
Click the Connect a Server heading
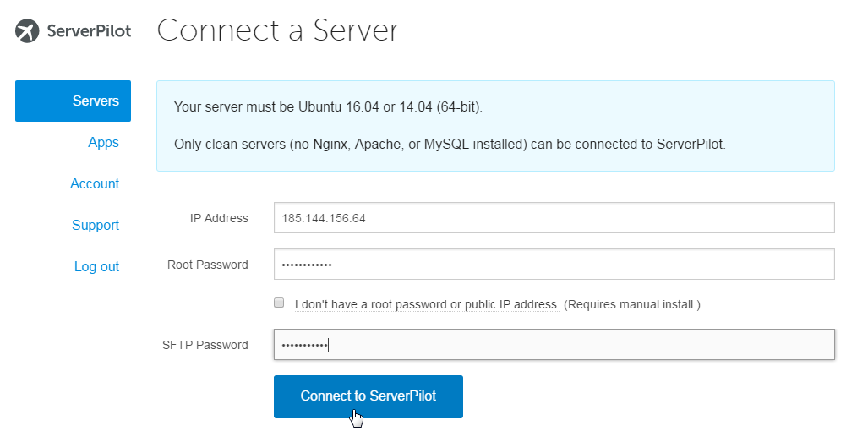(x=278, y=30)
